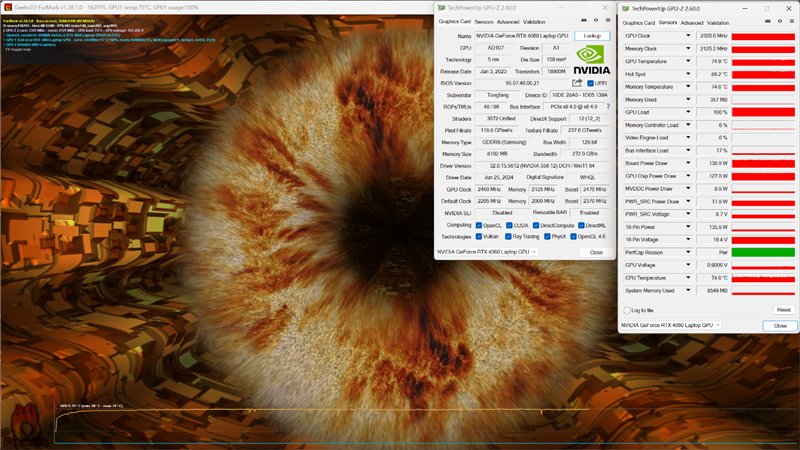Switch to the Validation tab in the Graphics Card window
This screenshot has height=450, width=800.
pos(534,22)
